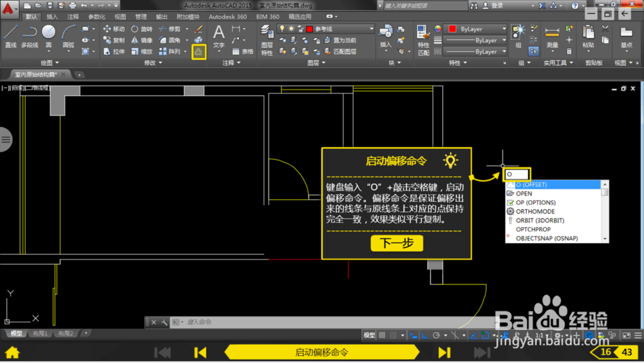
Task: Click the Table (表格) tool
Action: point(243,52)
